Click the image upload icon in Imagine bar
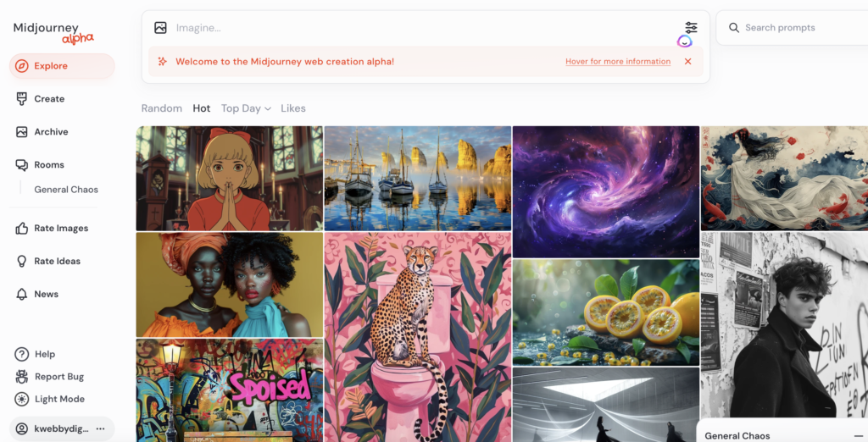Screen dimensions: 868x442 pyautogui.click(x=160, y=28)
